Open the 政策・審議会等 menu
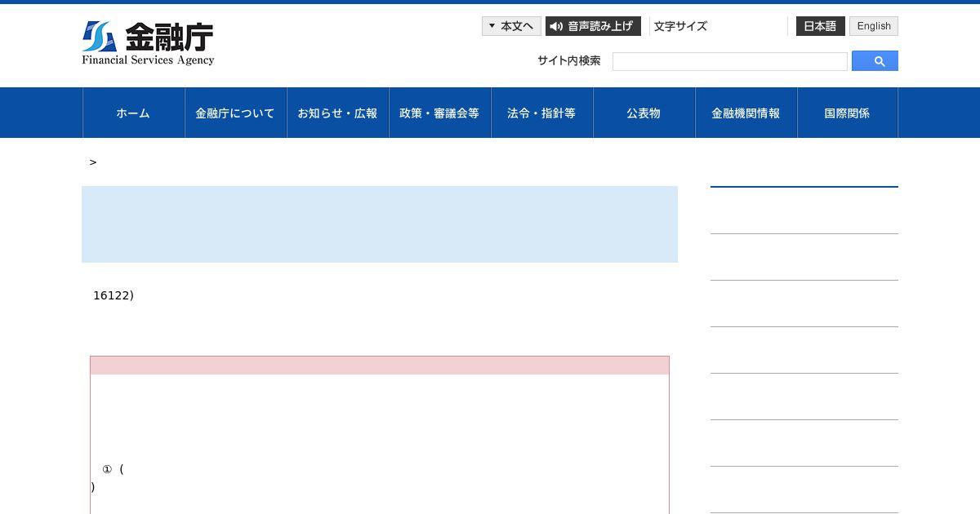Screen dimensions: 980x514 tap(439, 113)
